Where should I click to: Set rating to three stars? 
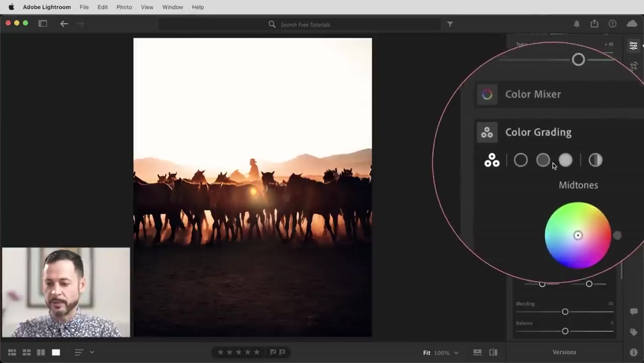coord(239,352)
